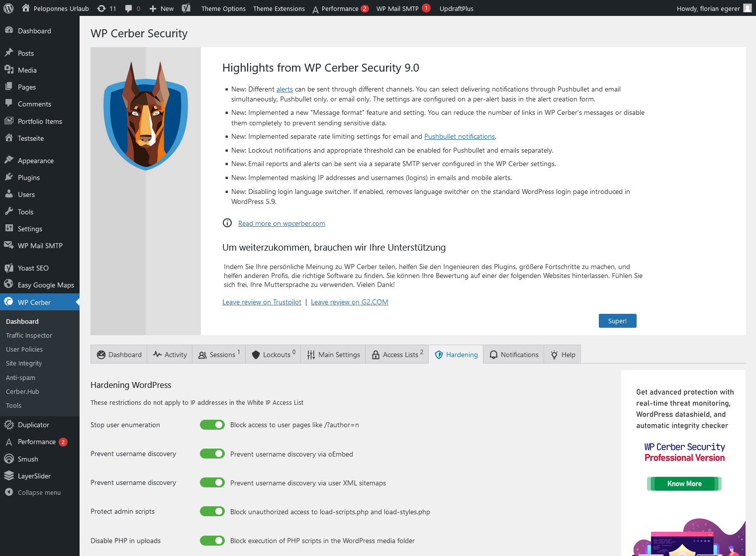Open Leave review on G2.COM link
The image size is (756, 556).
[x=350, y=302]
